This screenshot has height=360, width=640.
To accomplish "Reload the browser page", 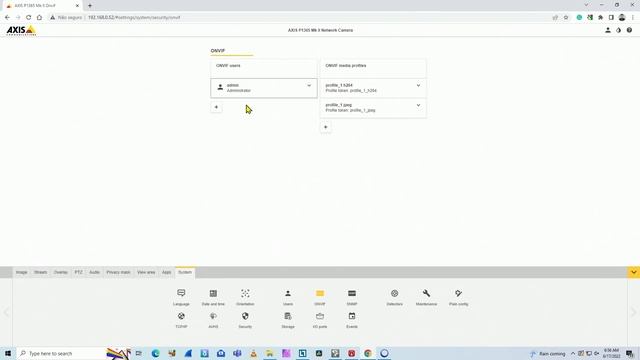I will click(x=29, y=18).
